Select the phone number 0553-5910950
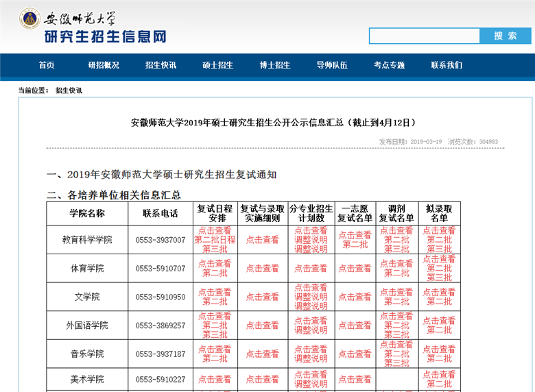This screenshot has height=392, width=535. (x=160, y=297)
